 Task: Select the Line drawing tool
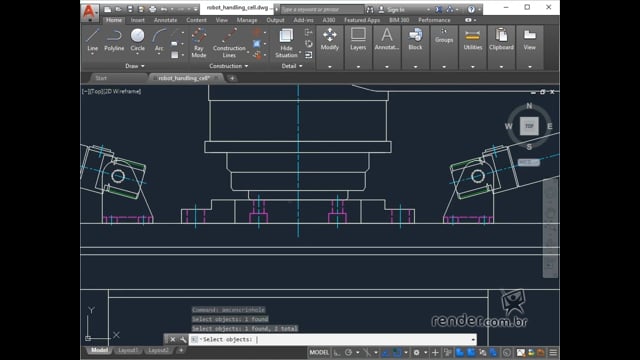(93, 40)
